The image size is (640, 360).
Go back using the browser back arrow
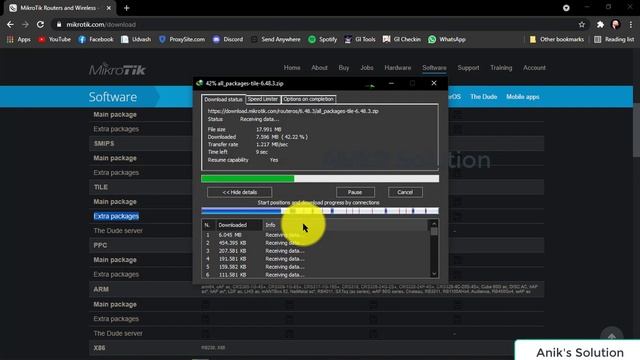[10, 24]
